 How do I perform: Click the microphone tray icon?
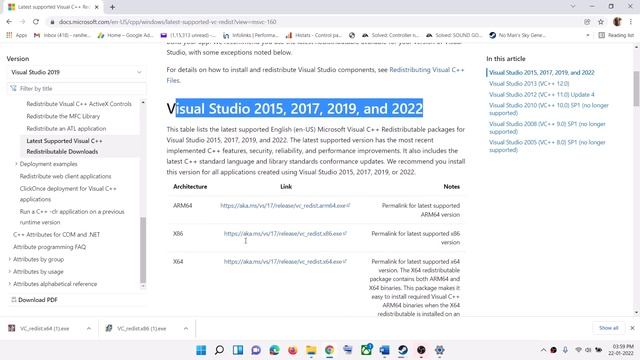(x=565, y=350)
